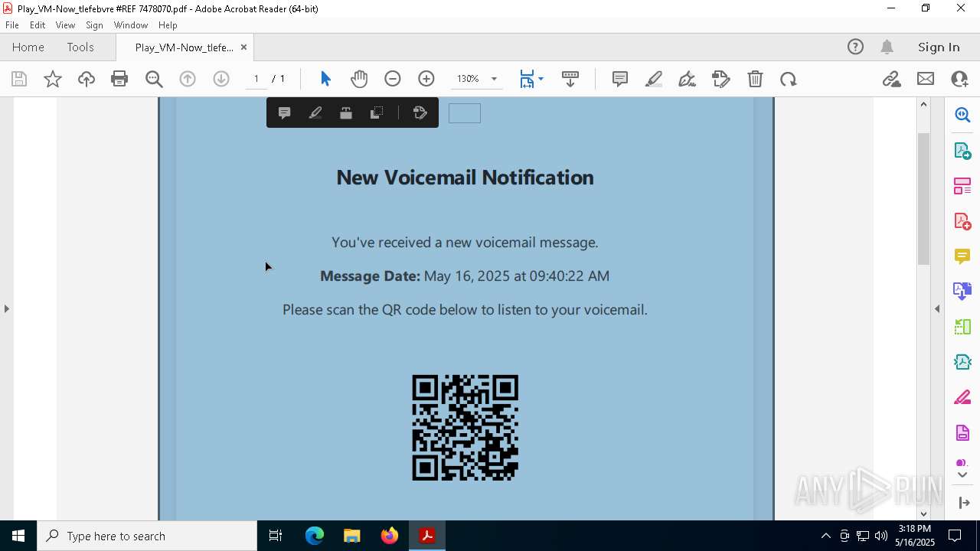Switch to the Tools tab
The width and height of the screenshot is (980, 551).
[80, 47]
